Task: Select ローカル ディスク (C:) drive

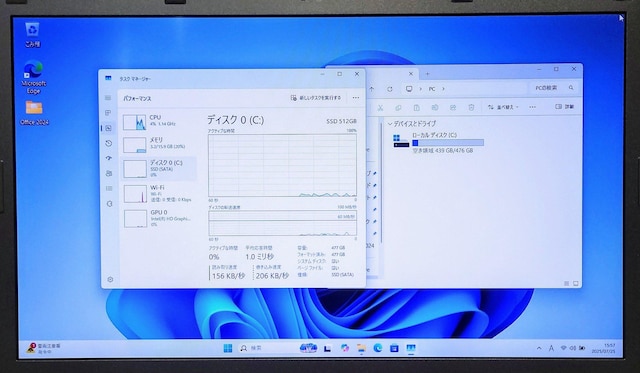Action: (438, 142)
